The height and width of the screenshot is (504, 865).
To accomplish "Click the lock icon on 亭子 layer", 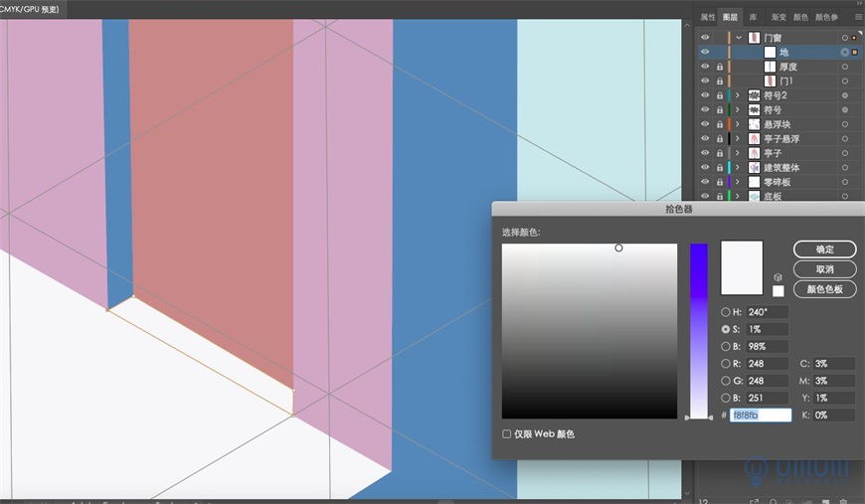I will pos(718,153).
